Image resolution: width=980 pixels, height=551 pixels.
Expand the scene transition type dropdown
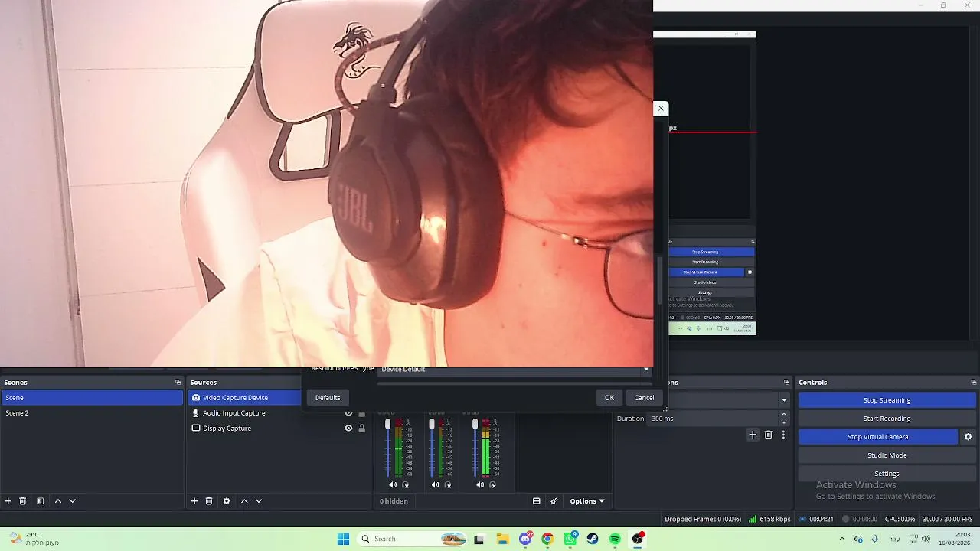pyautogui.click(x=784, y=400)
